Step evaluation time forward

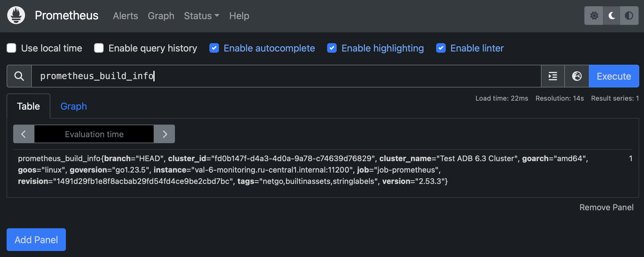point(164,134)
